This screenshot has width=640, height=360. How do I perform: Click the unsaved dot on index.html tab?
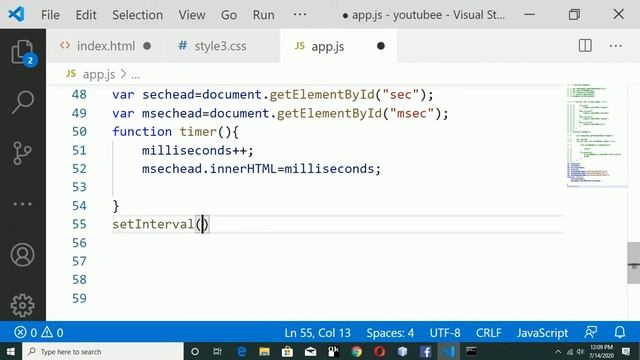pyautogui.click(x=147, y=46)
